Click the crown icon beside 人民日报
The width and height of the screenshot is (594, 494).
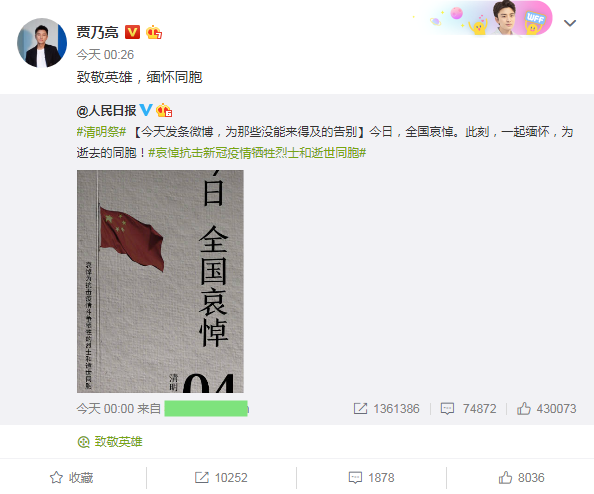click(164, 110)
